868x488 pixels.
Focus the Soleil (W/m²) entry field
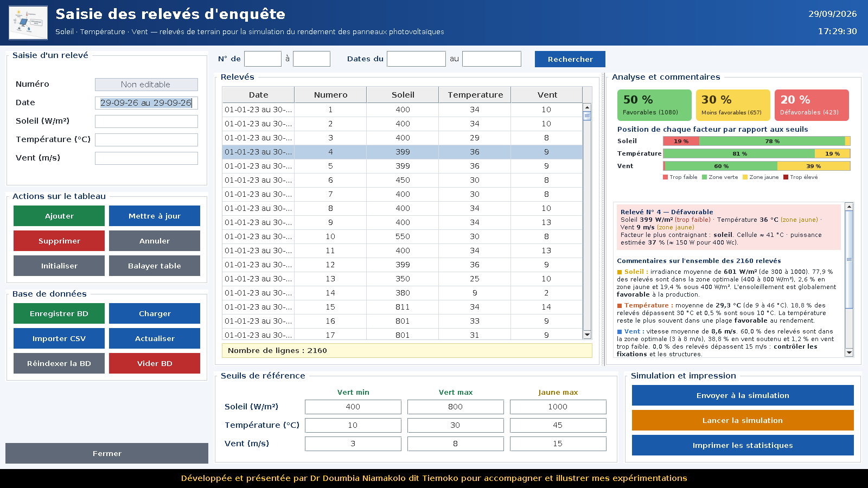tap(146, 121)
